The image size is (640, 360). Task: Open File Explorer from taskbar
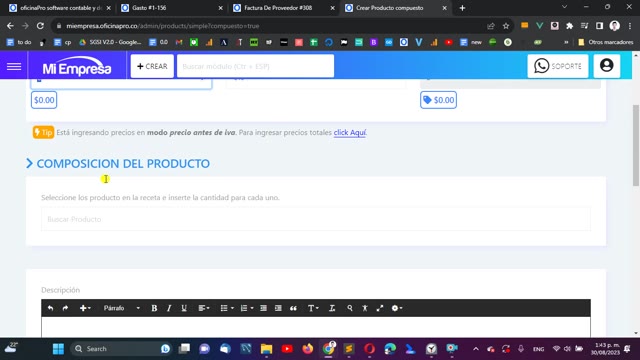point(267,349)
